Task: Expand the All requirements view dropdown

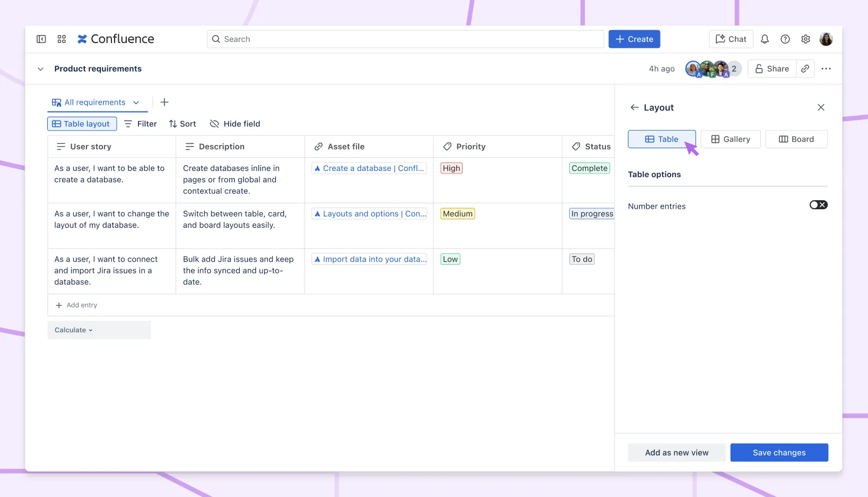Action: [x=136, y=102]
